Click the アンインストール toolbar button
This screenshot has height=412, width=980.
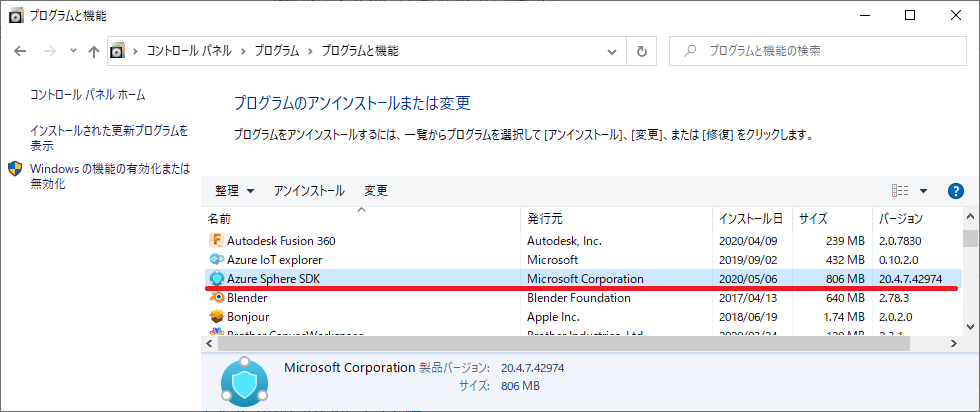(x=309, y=191)
